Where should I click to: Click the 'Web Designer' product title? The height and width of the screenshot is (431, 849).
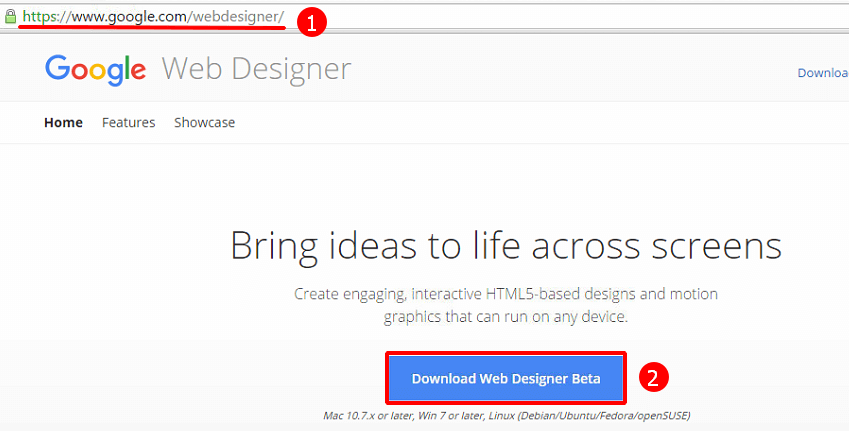pyautogui.click(x=256, y=69)
